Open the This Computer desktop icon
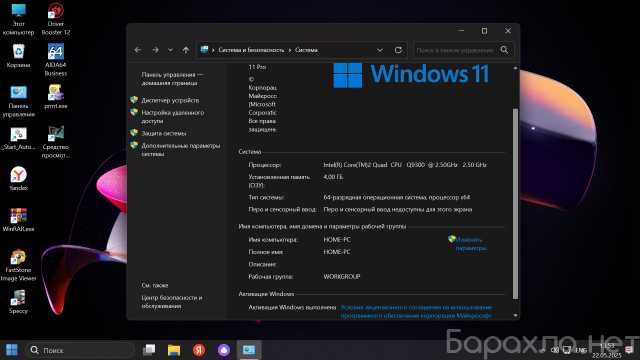This screenshot has width=640, height=360. (18, 19)
